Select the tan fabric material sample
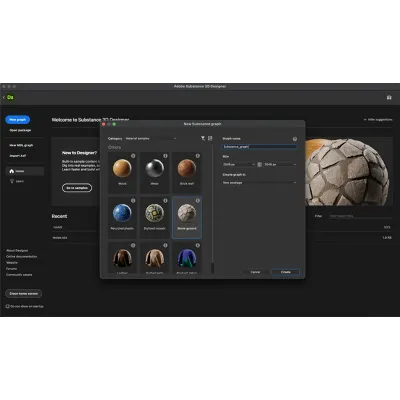This screenshot has width=400, height=400. click(154, 258)
